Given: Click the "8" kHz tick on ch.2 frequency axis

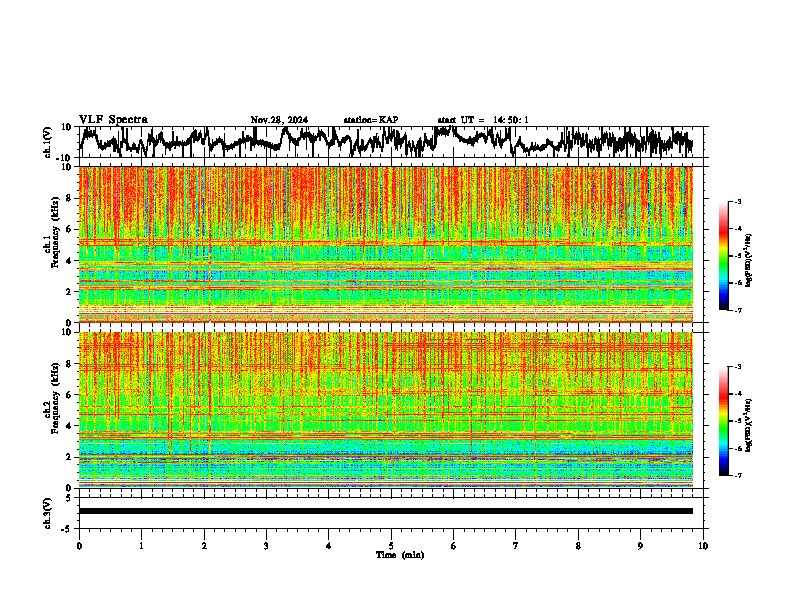Looking at the screenshot, I should [70, 363].
